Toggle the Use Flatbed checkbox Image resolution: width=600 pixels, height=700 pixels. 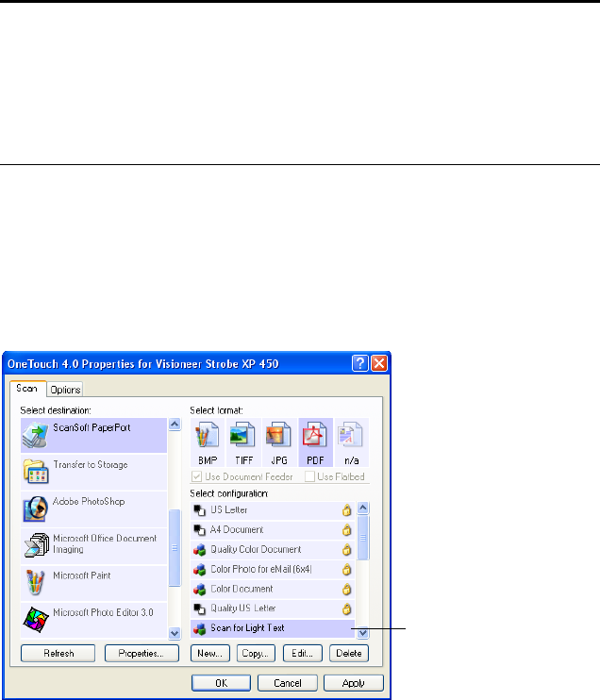point(309,476)
